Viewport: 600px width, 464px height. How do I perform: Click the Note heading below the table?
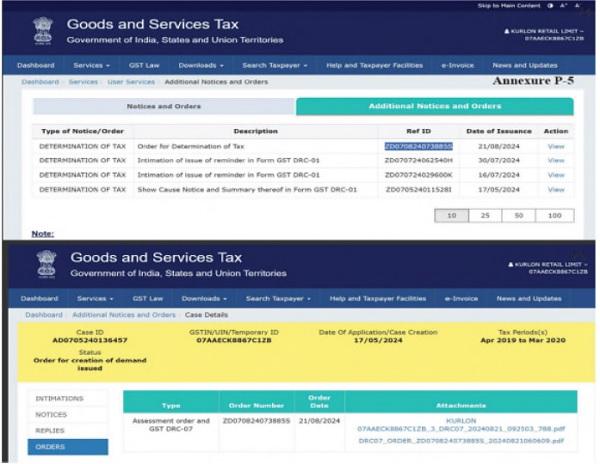pos(42,234)
